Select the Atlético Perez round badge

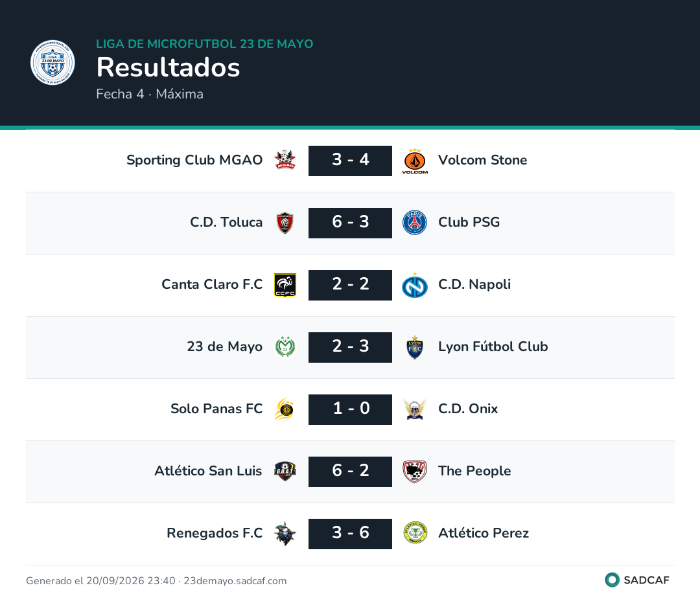tap(415, 533)
